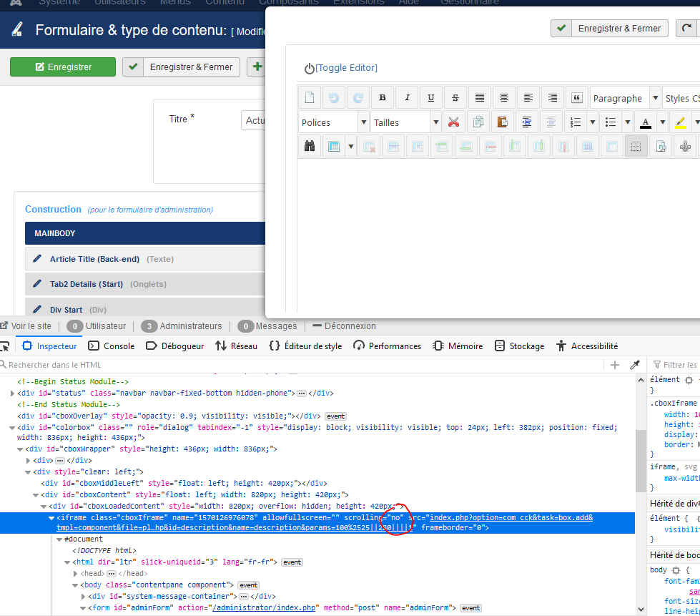The image size is (700, 616).
Task: Click the pencil icon beside Div Start
Action: point(37,309)
